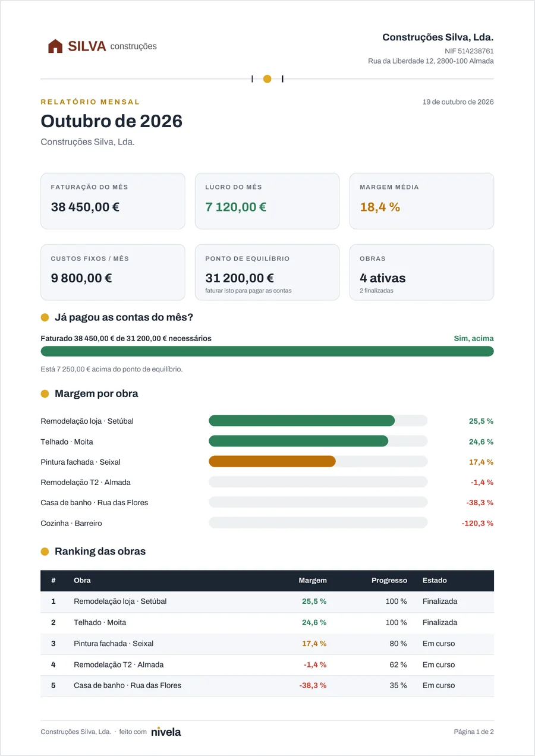
Task: Click the '#' column header
Action: pos(53,580)
